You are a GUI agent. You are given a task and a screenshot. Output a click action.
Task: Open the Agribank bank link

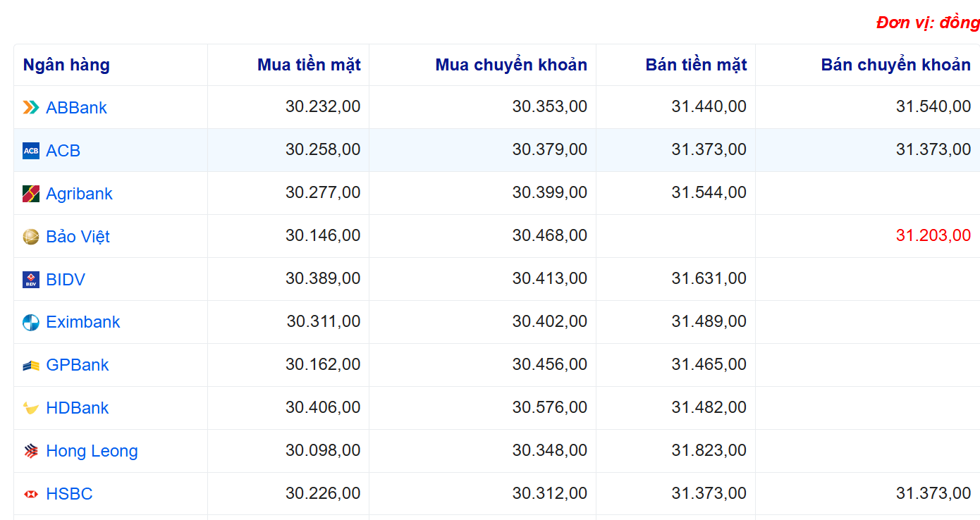79,194
